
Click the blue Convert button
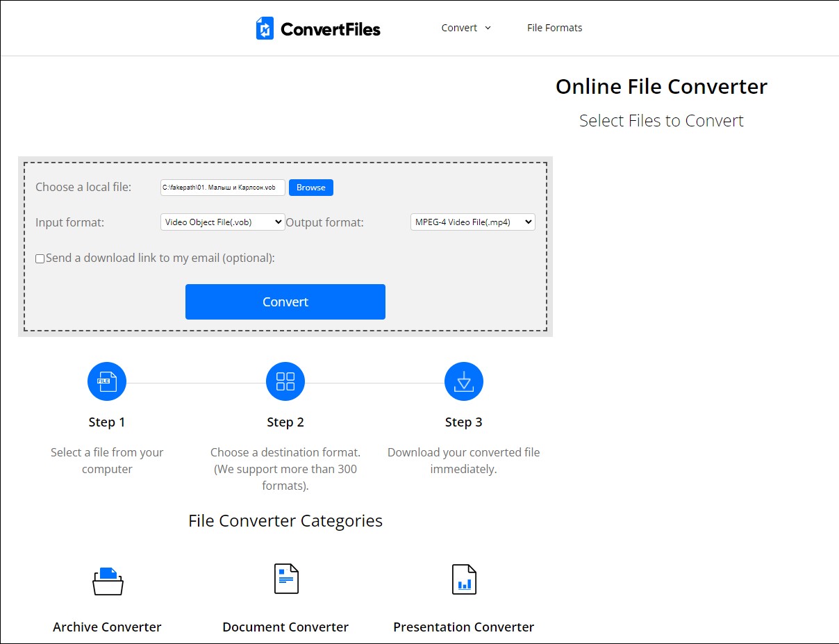click(285, 302)
